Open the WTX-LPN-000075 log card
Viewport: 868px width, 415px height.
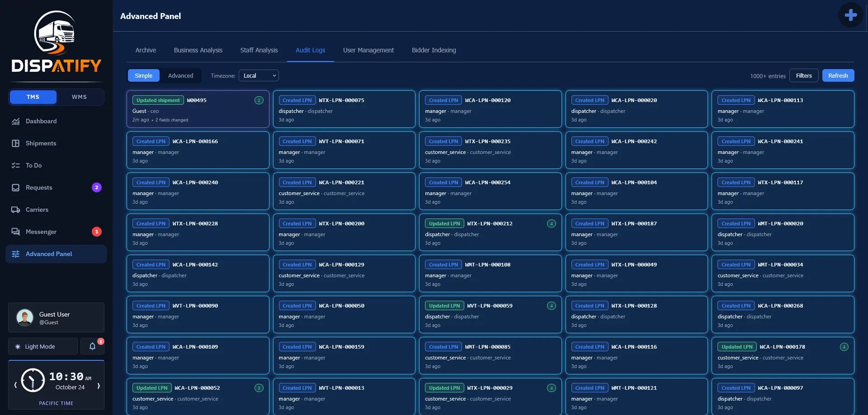coord(344,109)
